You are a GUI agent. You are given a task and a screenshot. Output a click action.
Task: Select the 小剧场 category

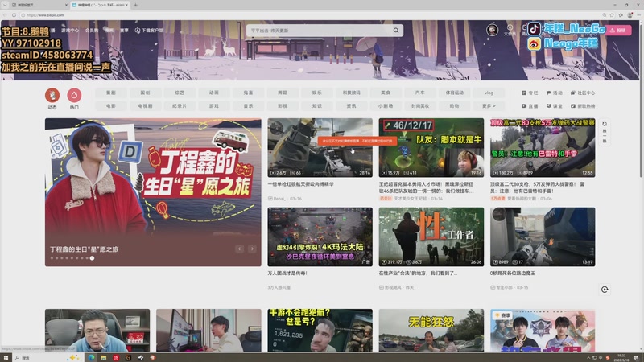click(x=386, y=106)
